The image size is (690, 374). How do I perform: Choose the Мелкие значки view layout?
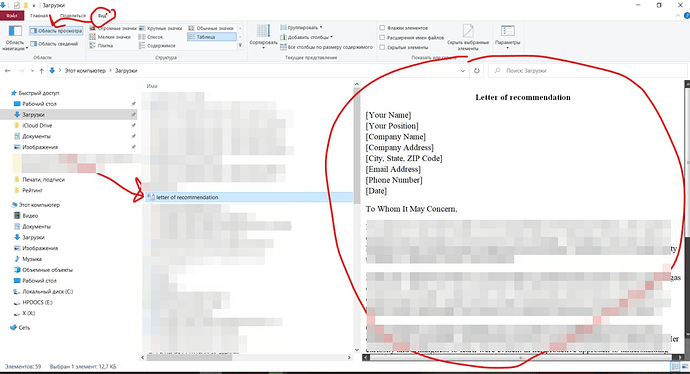tap(110, 37)
